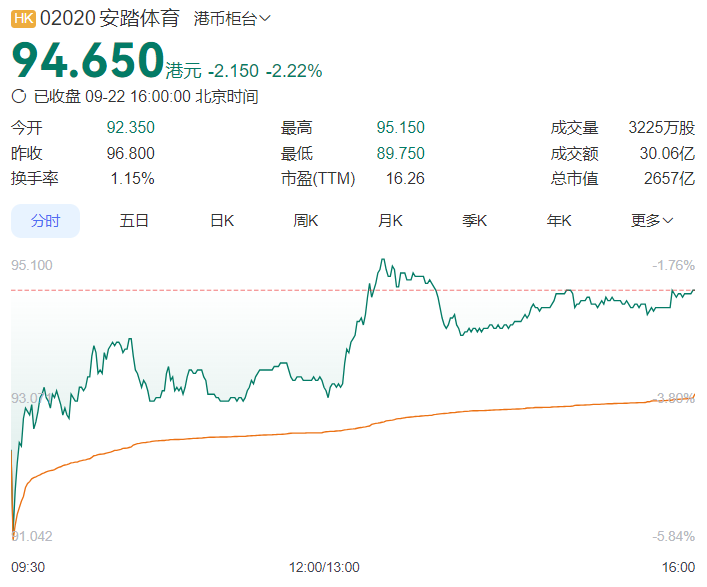Click the clock icon beside 已收盘
Viewport: 707px width, 587px height.
[19, 97]
